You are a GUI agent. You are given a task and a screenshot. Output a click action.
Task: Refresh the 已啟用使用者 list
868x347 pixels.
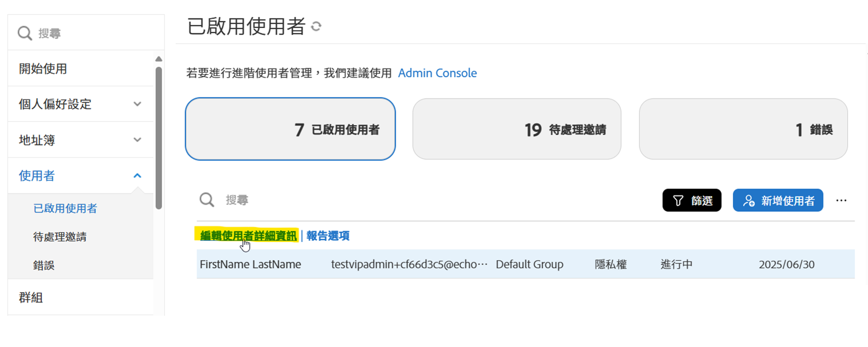tap(317, 26)
